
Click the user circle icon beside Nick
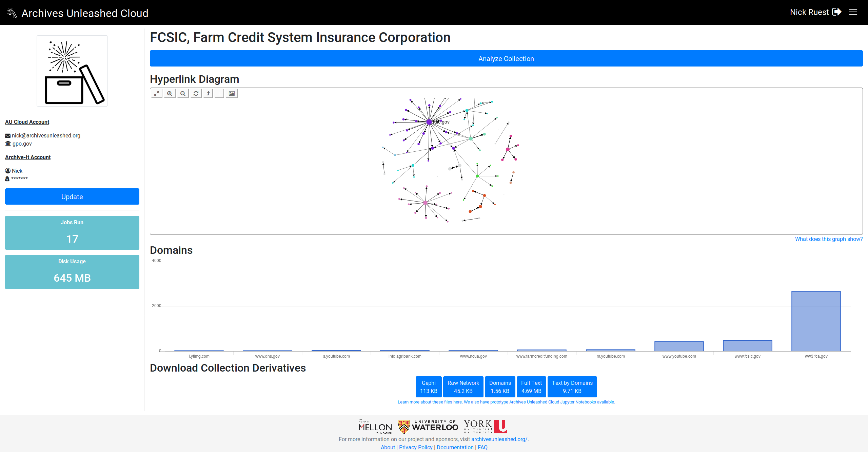[x=8, y=171]
